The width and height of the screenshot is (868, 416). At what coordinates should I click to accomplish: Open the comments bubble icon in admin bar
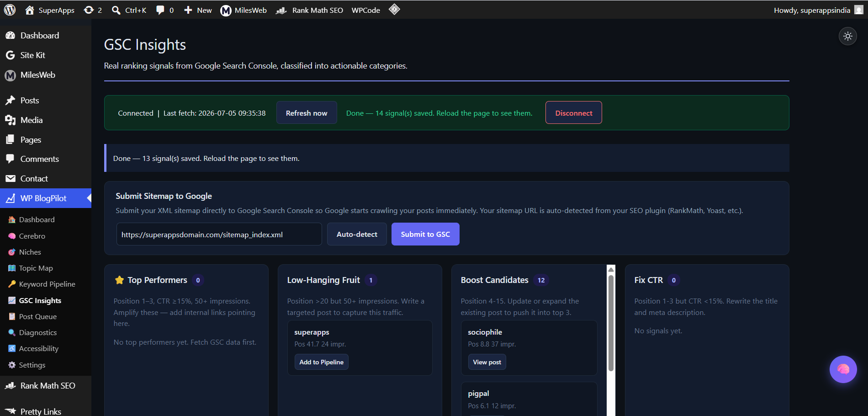pos(160,10)
